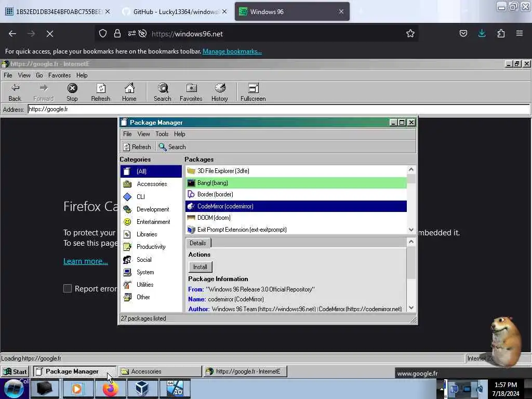Select the Social category
The height and width of the screenshot is (399, 532).
[x=151, y=260]
